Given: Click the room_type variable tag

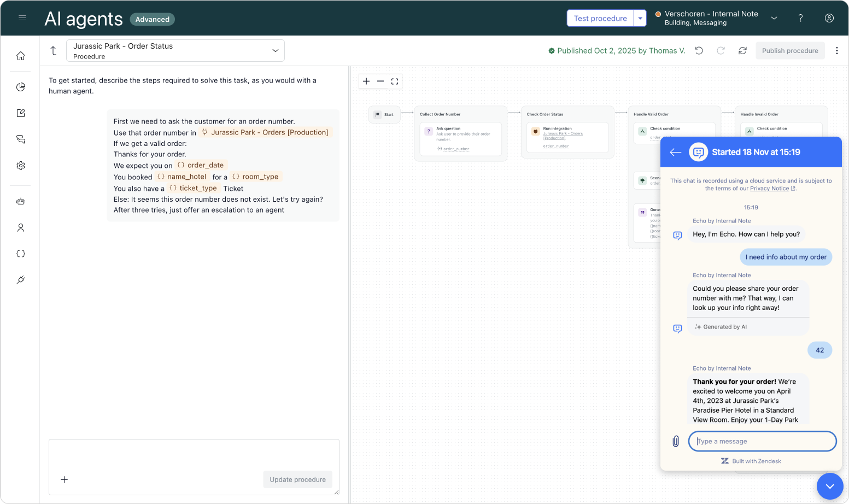Looking at the screenshot, I should tap(255, 177).
